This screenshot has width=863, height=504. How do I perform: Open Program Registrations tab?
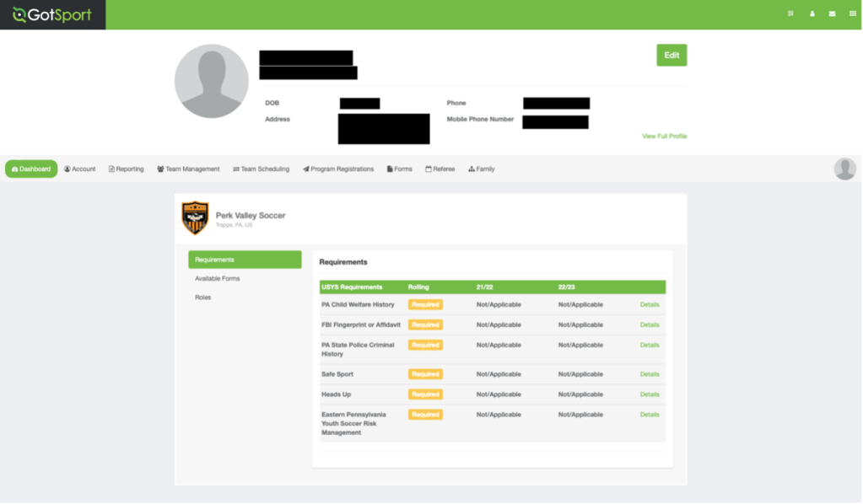tap(338, 169)
